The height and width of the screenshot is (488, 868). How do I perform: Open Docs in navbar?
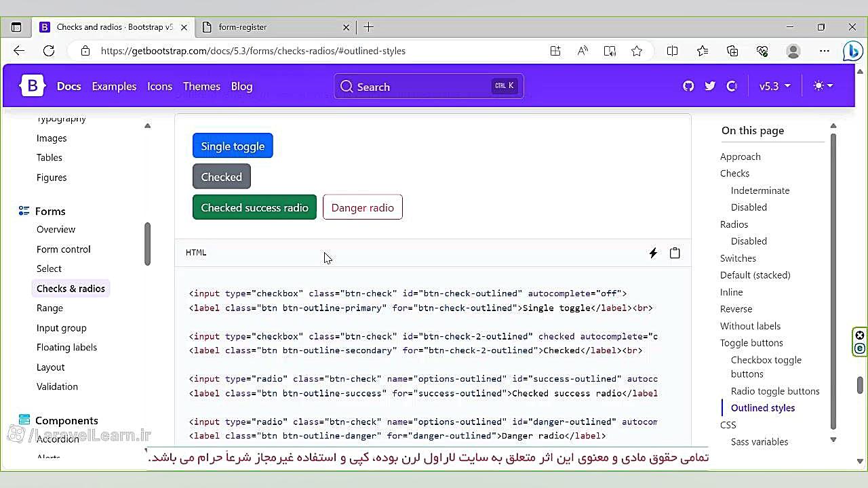click(x=68, y=86)
